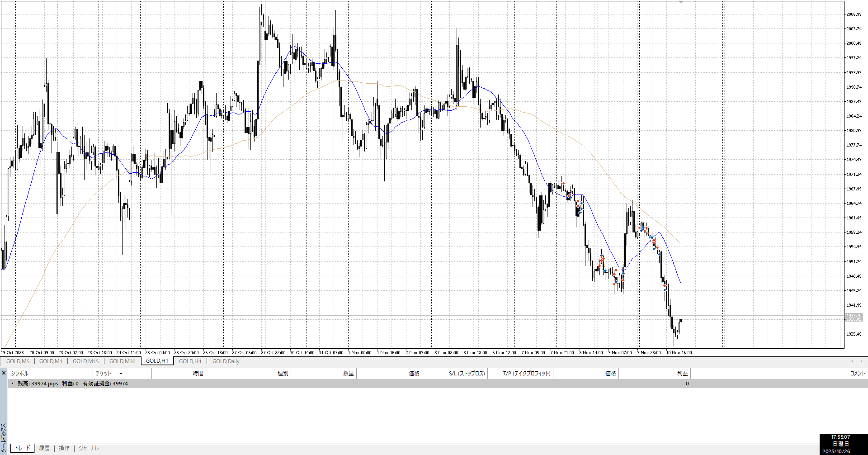Select the GOLD,M15 chart tab
868x455 pixels.
coord(85,361)
